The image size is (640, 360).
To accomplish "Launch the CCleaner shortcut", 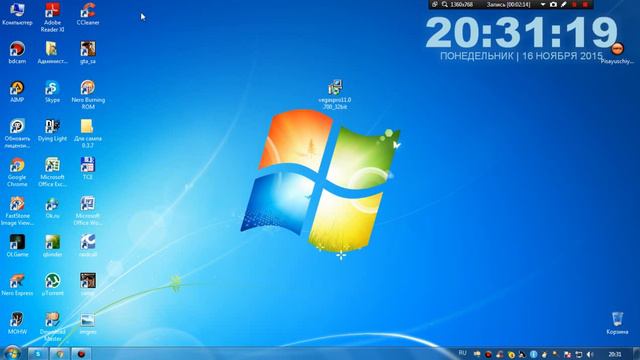I will pyautogui.click(x=88, y=14).
